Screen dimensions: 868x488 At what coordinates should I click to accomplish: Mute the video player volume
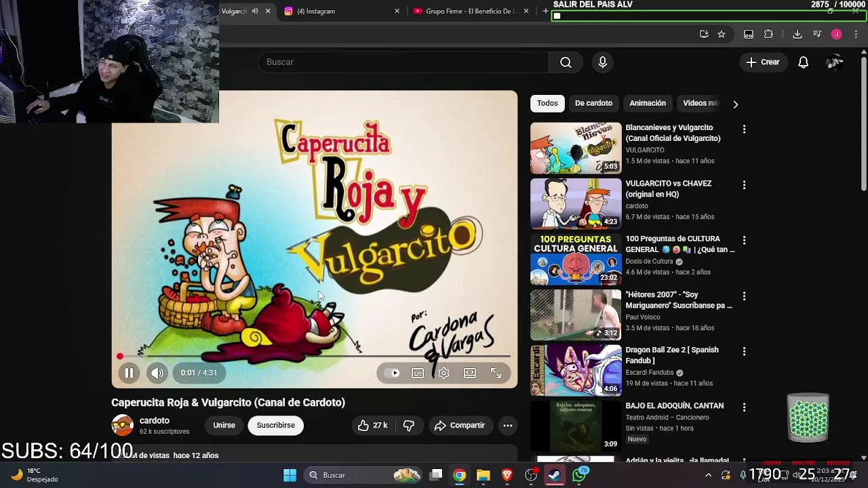click(157, 373)
